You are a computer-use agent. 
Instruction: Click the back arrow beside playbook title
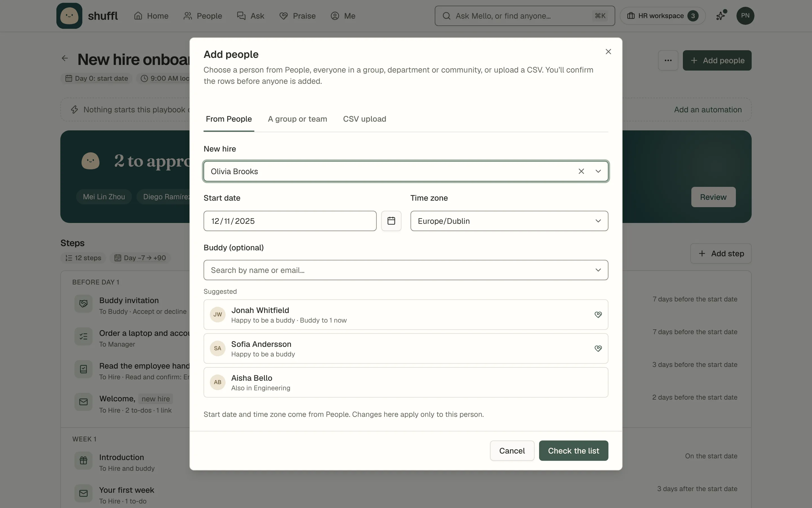click(x=65, y=58)
